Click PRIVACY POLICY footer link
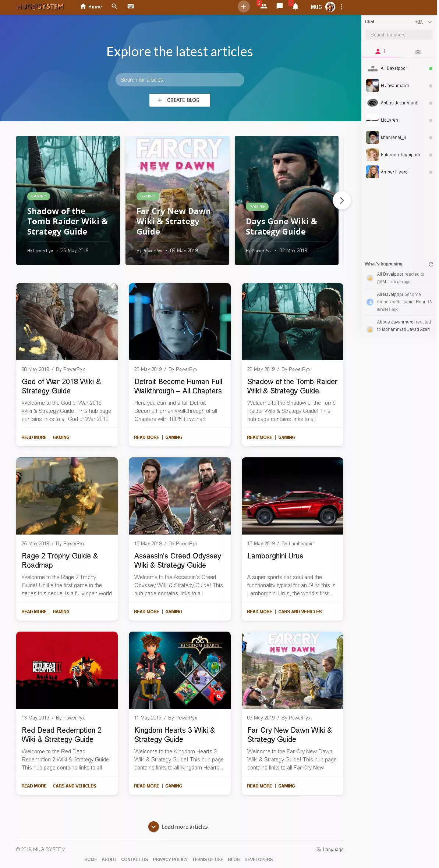Viewport: 439px width, 868px height. click(x=170, y=859)
